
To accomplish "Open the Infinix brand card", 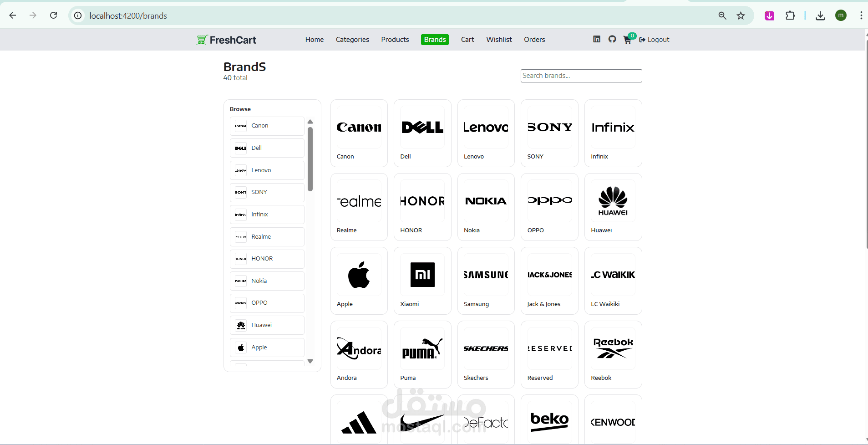I will 613,133.
